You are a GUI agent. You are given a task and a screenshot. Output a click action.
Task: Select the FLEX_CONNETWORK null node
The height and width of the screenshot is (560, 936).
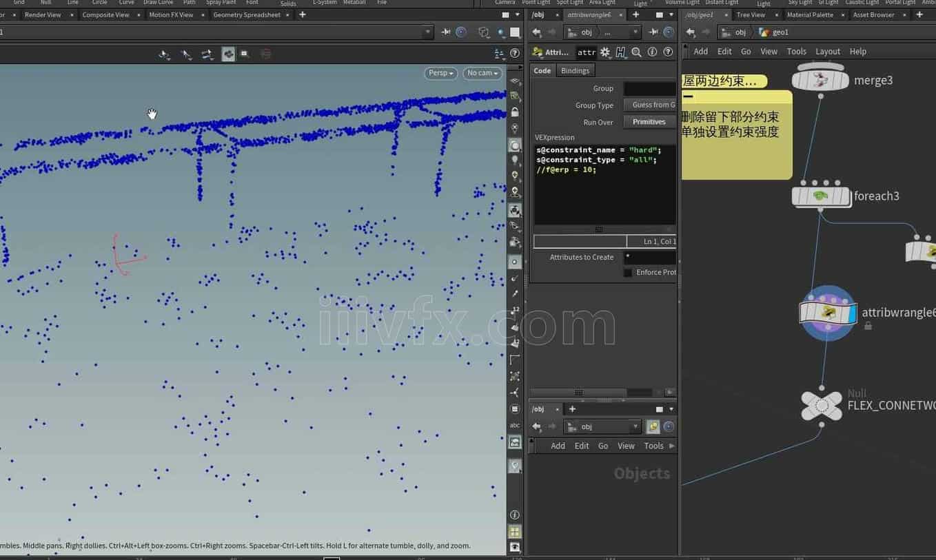822,406
